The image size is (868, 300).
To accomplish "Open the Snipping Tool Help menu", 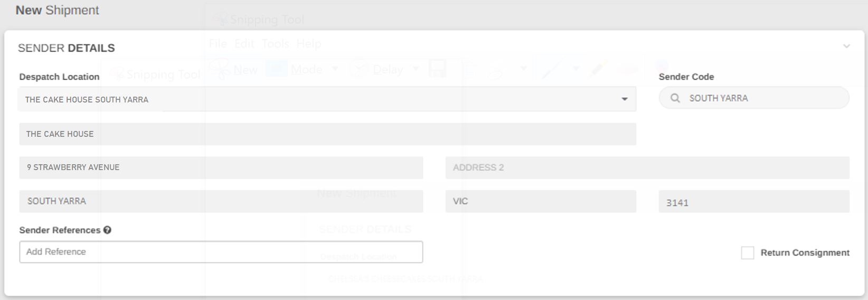I will (x=309, y=44).
